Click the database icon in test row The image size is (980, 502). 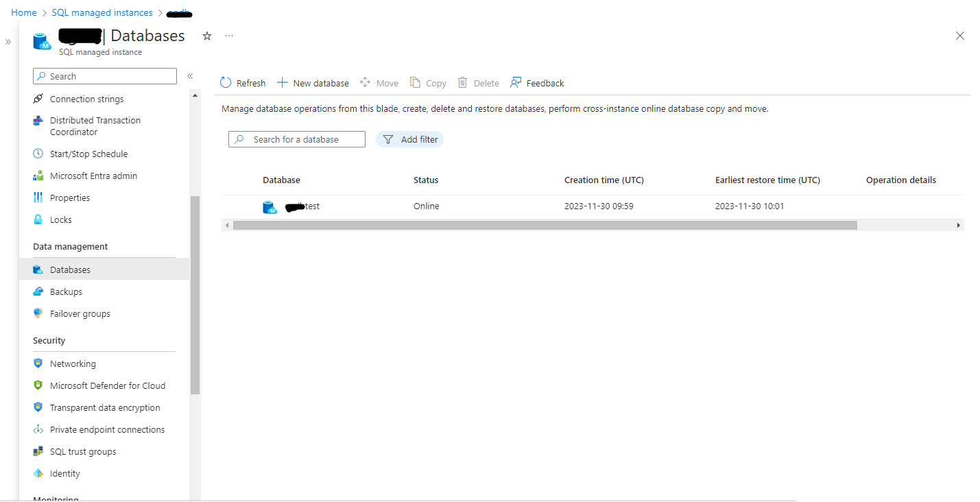[x=270, y=206]
